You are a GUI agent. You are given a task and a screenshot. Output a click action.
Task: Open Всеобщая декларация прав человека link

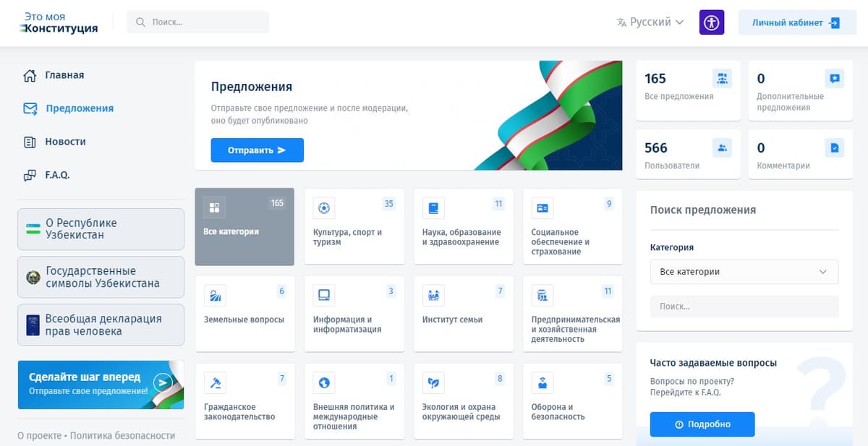point(101,325)
